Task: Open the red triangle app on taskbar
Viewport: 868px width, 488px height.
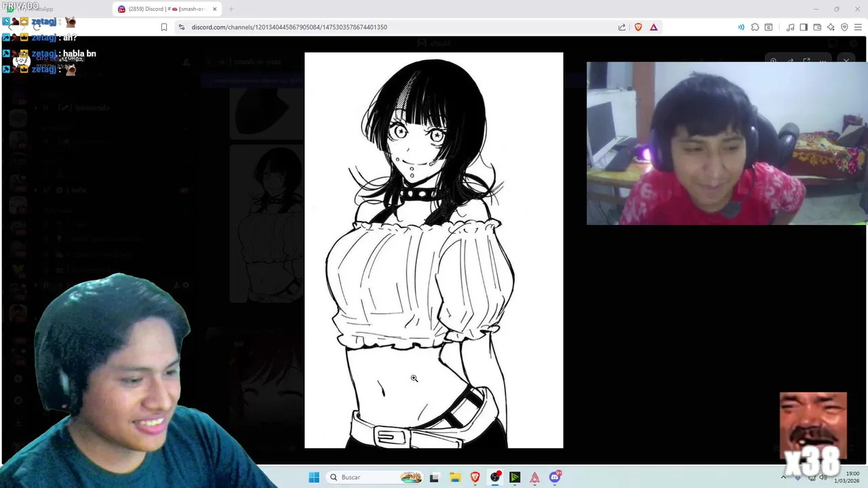Action: (x=535, y=477)
